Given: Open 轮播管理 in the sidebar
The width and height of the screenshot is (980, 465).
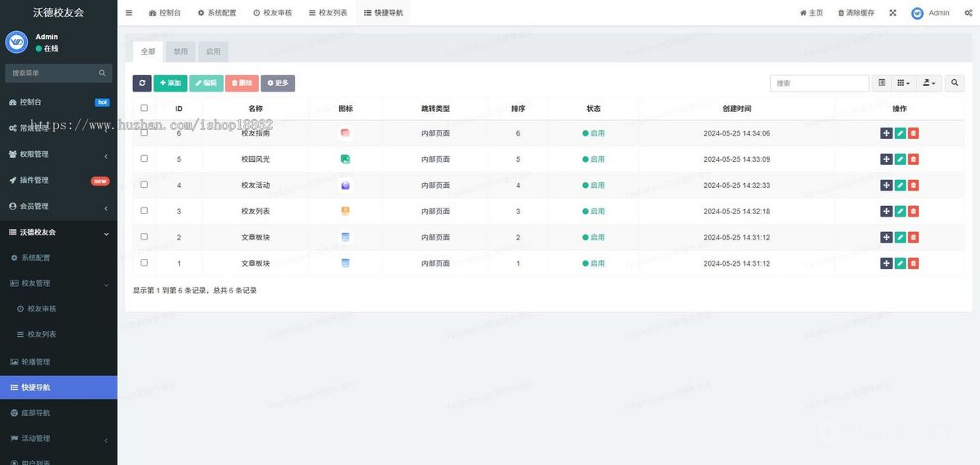Looking at the screenshot, I should 59,362.
